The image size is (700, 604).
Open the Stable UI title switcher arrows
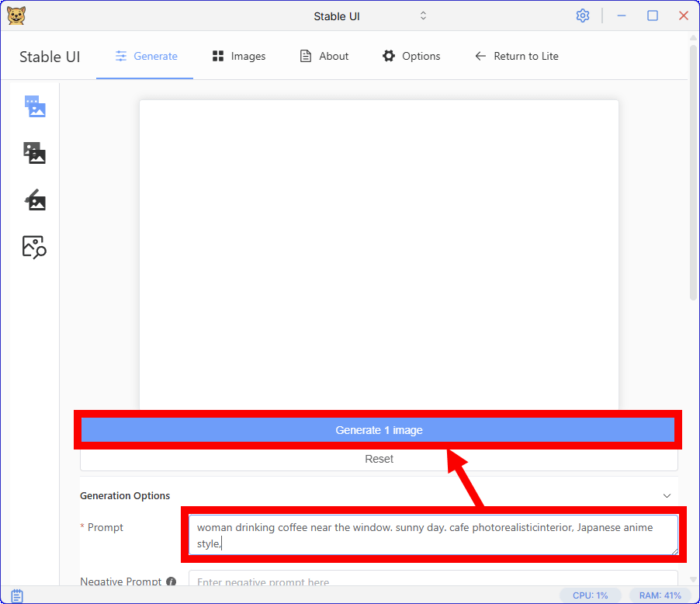pyautogui.click(x=423, y=16)
